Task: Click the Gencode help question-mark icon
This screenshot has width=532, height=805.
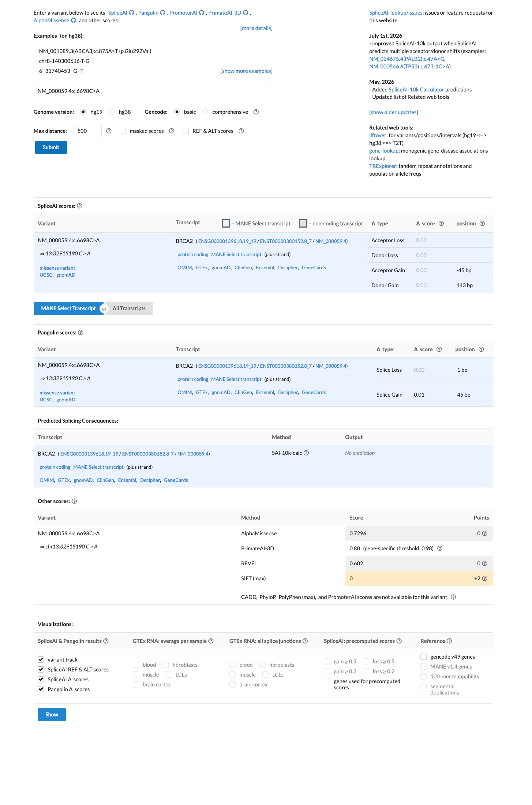Action: 256,112
